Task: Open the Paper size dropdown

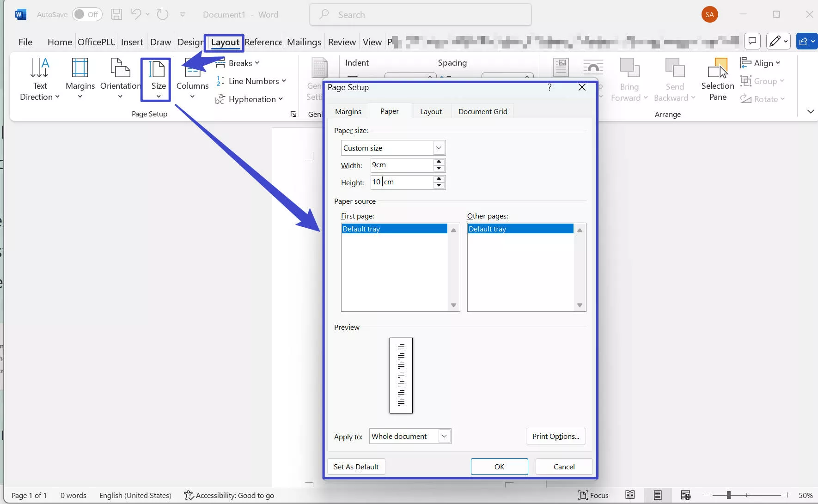Action: (439, 147)
